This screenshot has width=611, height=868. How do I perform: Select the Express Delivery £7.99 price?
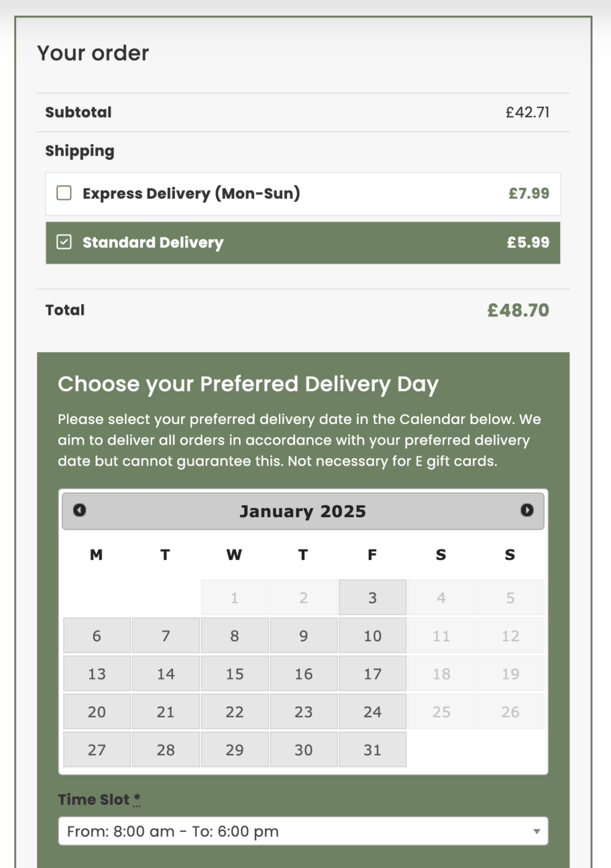pyautogui.click(x=529, y=193)
